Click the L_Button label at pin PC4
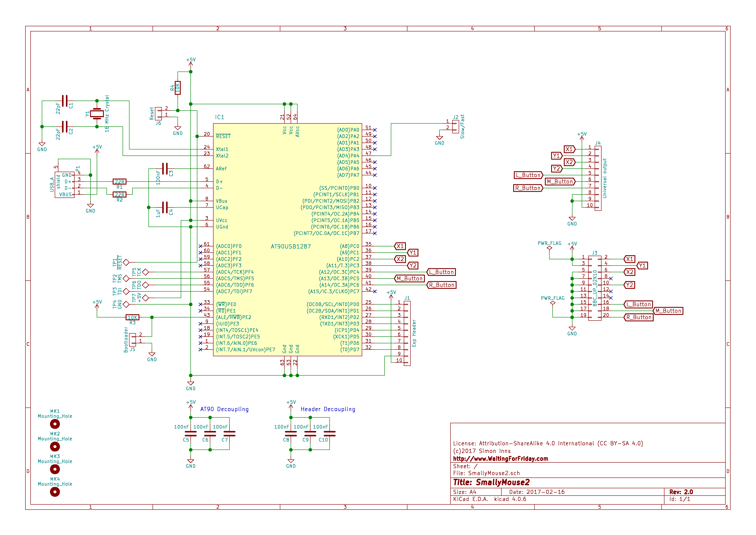The width and height of the screenshot is (756, 535). tap(441, 272)
